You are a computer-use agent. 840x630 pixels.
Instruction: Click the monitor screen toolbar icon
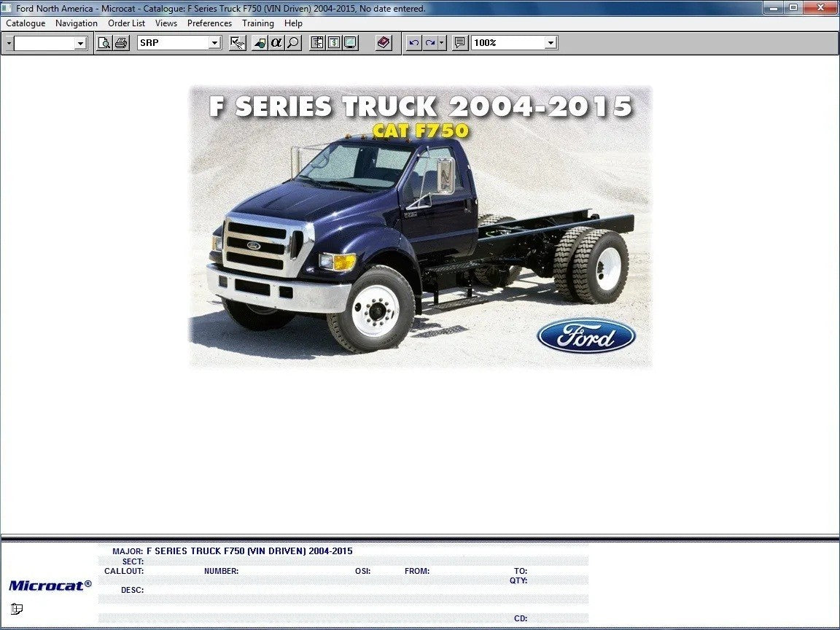(351, 43)
